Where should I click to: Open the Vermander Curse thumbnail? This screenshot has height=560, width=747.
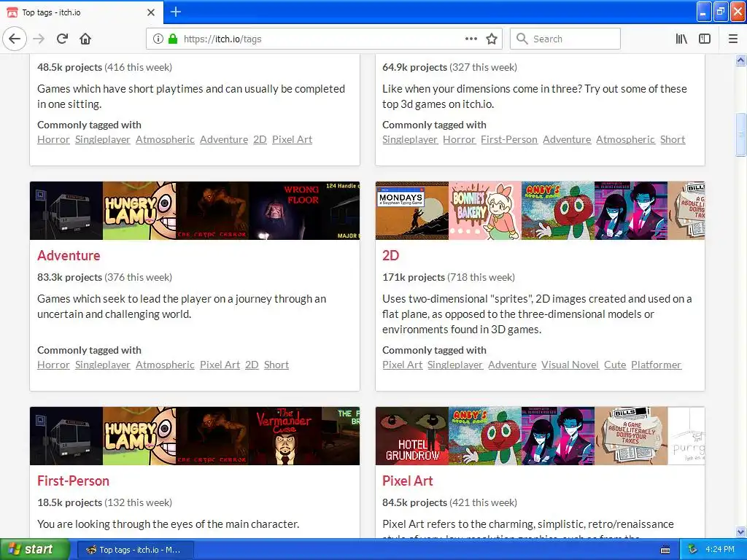pyautogui.click(x=285, y=436)
